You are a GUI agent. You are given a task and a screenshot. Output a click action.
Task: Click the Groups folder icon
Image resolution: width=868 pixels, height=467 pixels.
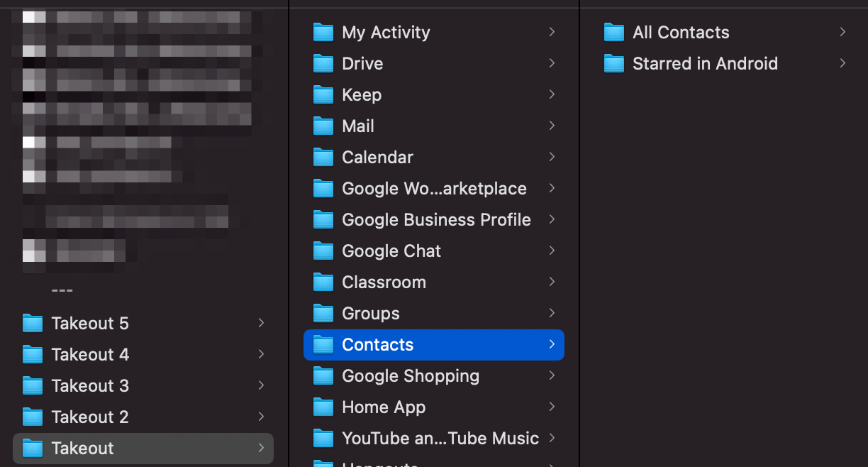(x=323, y=314)
